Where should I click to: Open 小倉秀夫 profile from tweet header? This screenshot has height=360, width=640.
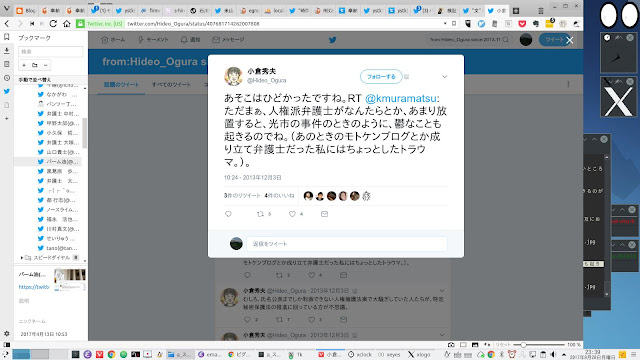point(261,71)
